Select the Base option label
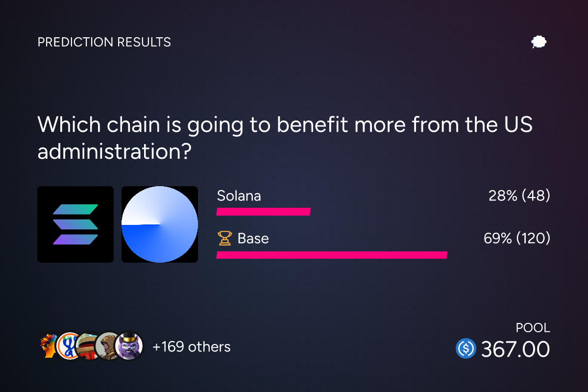 [253, 239]
